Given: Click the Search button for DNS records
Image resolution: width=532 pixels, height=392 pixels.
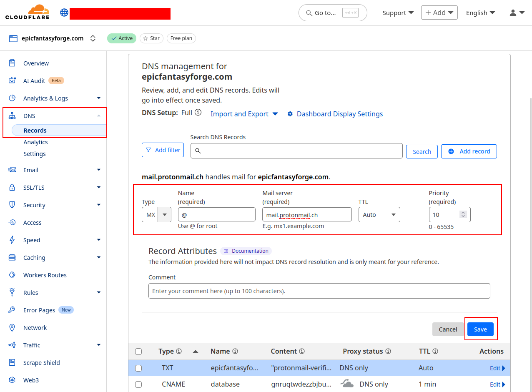Looking at the screenshot, I should tap(422, 151).
